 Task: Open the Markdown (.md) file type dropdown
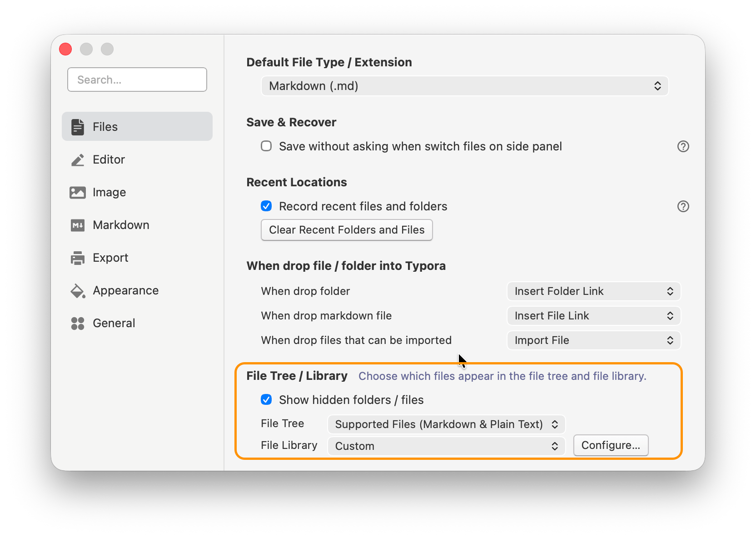[x=465, y=86]
